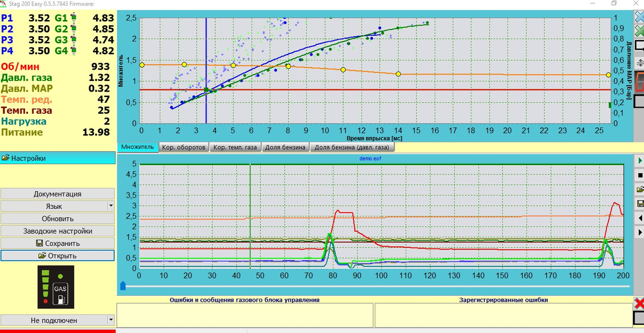Open the Документация button
This screenshot has width=644, height=333.
coord(57,194)
